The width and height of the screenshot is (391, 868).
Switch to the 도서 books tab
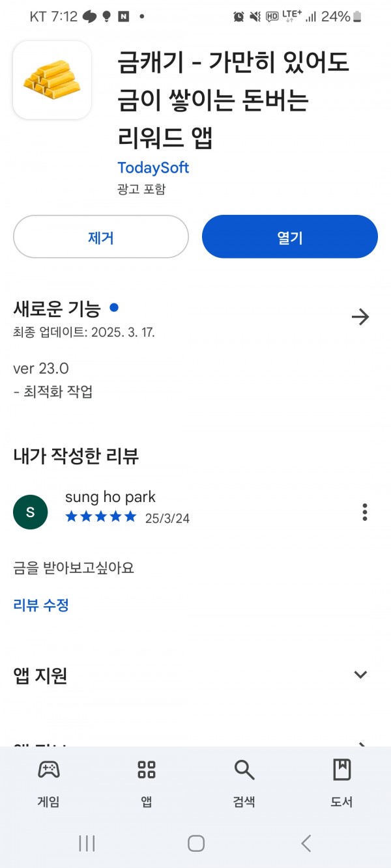tap(341, 783)
